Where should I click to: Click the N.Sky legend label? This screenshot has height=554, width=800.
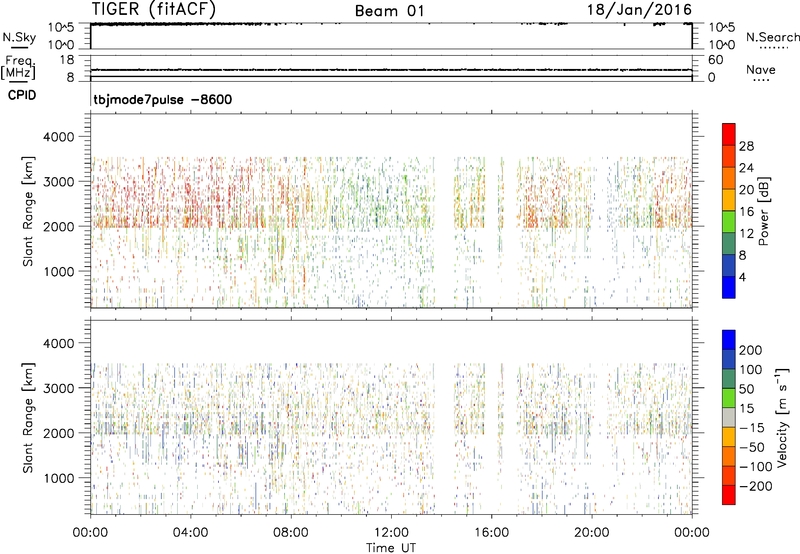tap(19, 38)
